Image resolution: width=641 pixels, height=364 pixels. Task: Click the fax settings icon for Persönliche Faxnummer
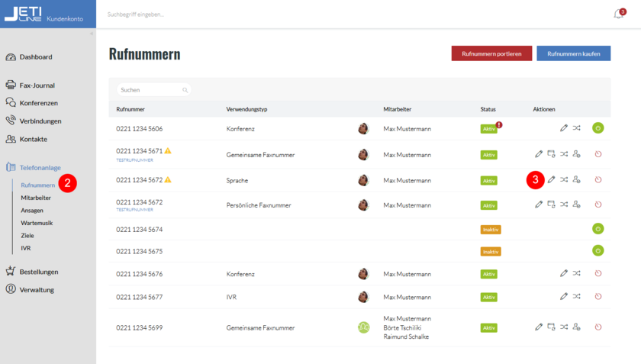tap(551, 205)
